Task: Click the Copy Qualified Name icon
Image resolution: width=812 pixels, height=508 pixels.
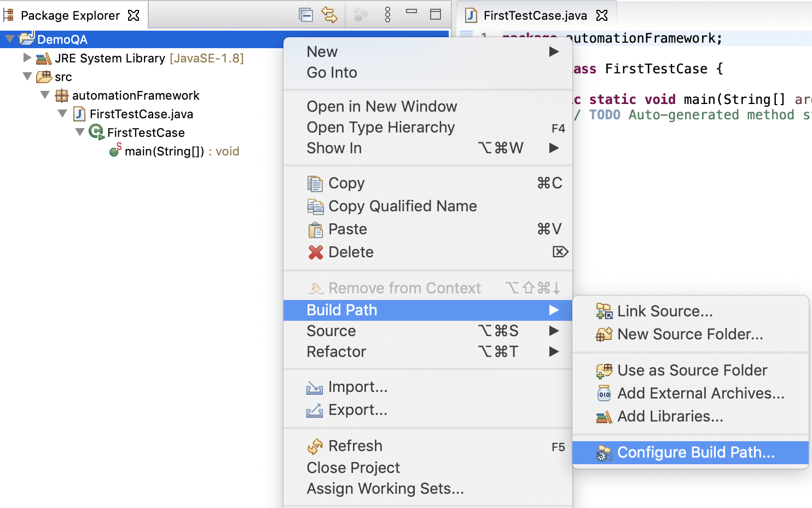Action: click(315, 206)
